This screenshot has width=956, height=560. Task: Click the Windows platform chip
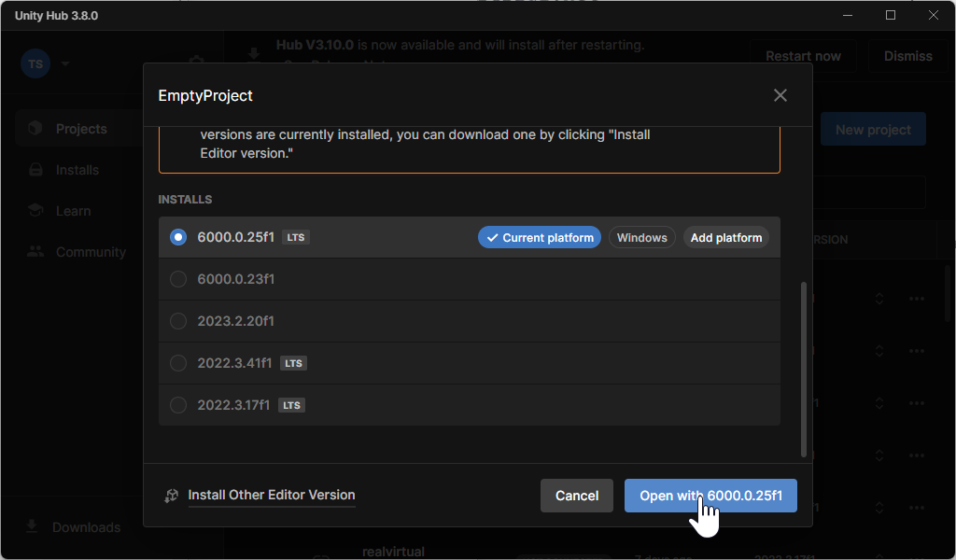(x=641, y=238)
